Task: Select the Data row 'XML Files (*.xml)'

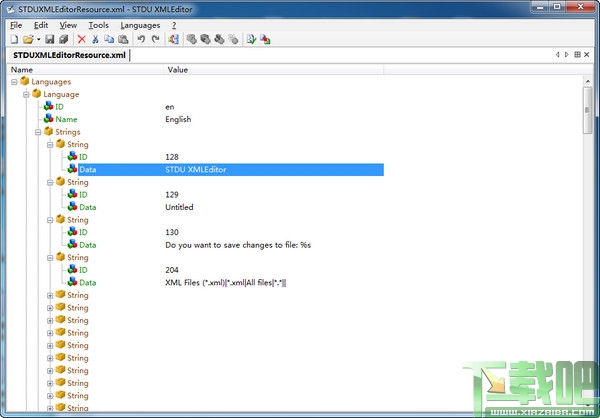Action: 88,283
